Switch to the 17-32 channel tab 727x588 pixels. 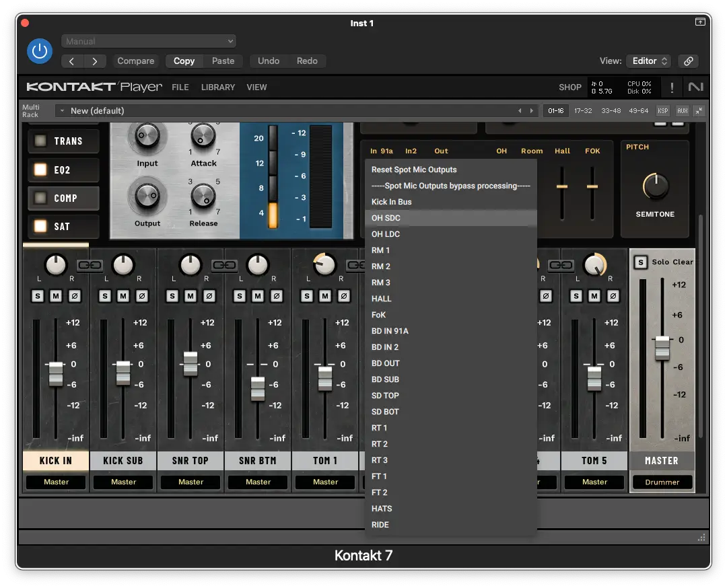point(583,111)
